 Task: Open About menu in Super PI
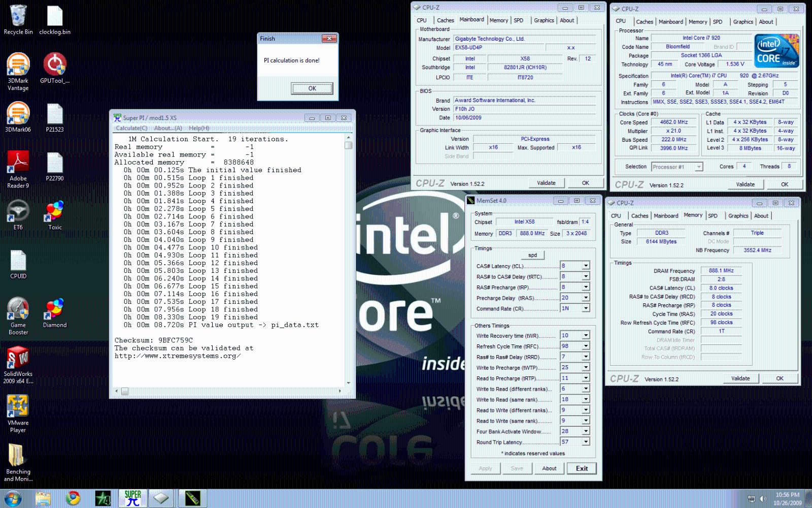point(168,128)
